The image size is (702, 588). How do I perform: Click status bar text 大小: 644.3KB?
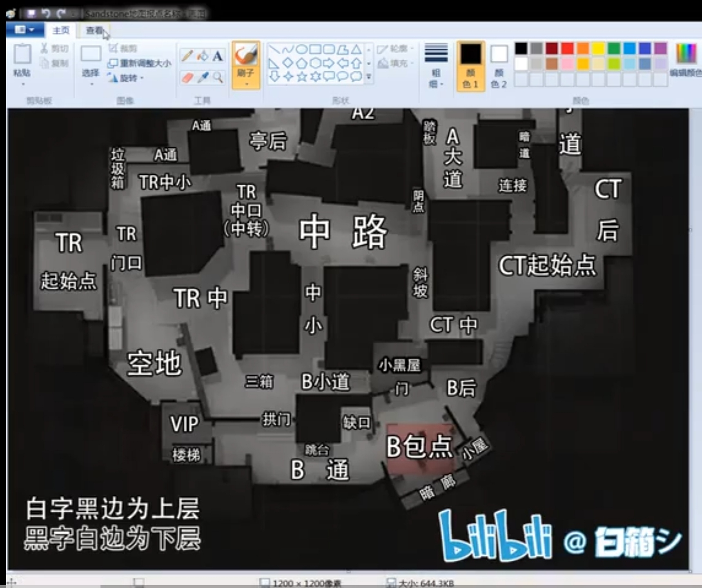pos(426,583)
